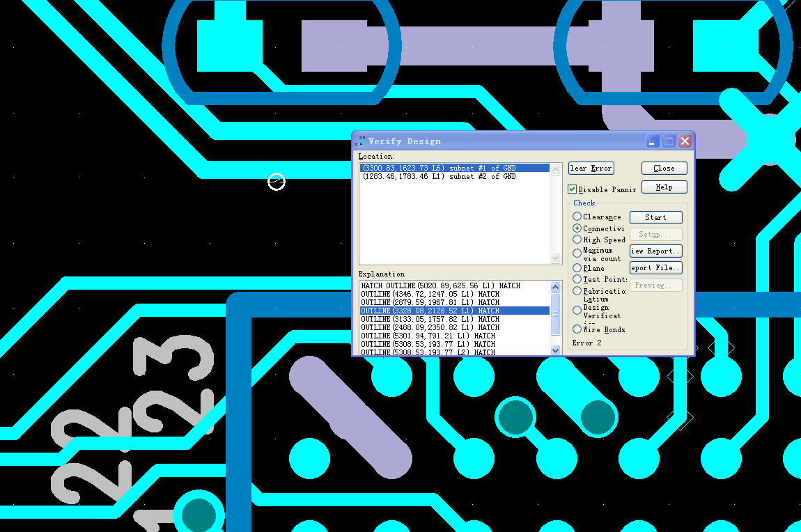
Task: Select the Test Points radio button
Action: [577, 279]
